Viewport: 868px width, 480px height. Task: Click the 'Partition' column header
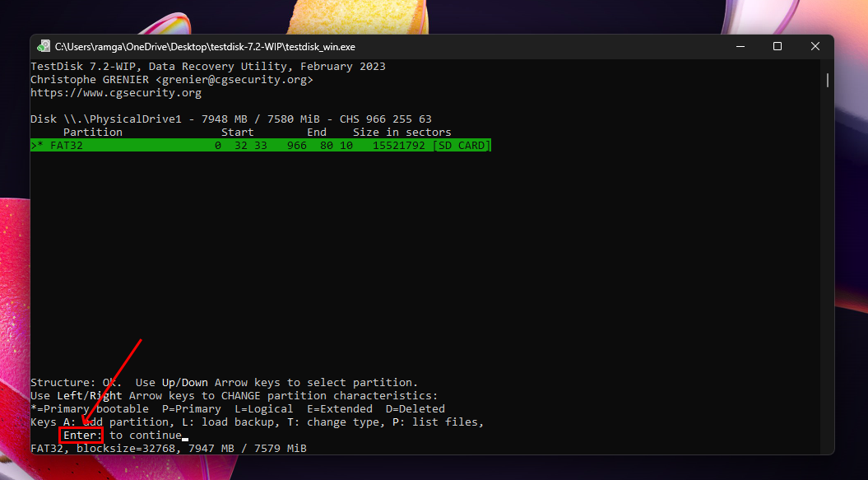92,132
